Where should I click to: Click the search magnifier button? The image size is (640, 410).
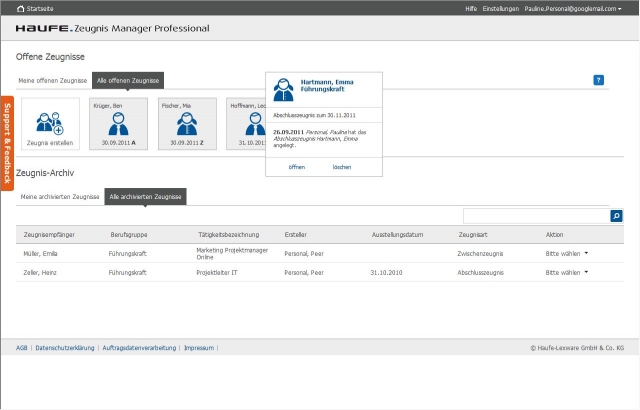(x=616, y=215)
